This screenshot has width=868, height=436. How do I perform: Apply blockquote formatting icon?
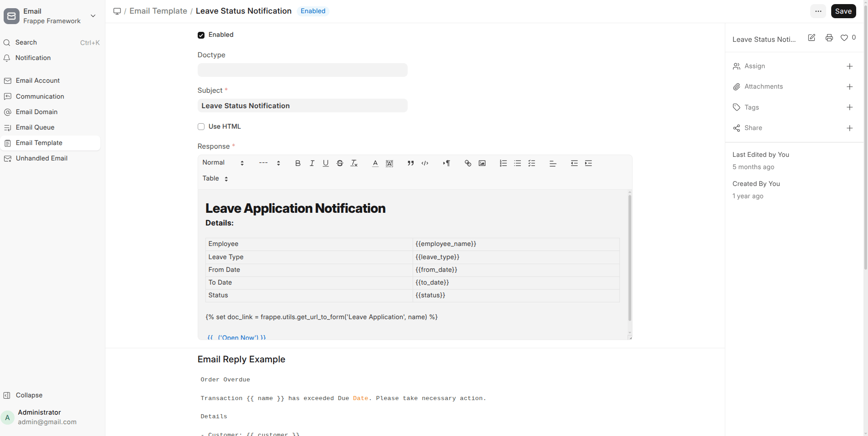[410, 163]
